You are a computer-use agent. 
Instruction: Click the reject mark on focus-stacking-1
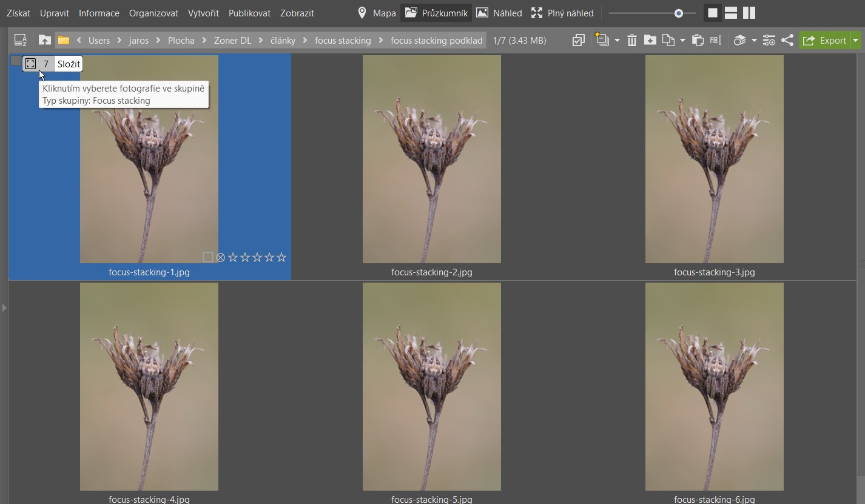[x=221, y=257]
